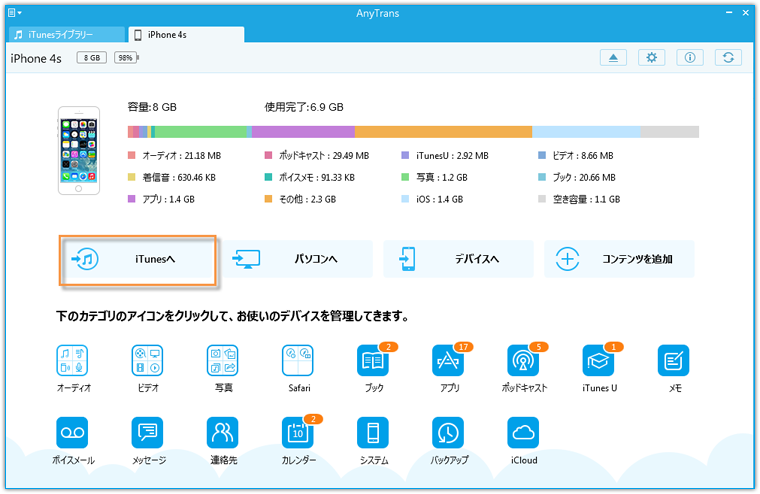Click the iTunesU : 2.92 MB legend entry
This screenshot has width=760, height=494.
pos(445,156)
